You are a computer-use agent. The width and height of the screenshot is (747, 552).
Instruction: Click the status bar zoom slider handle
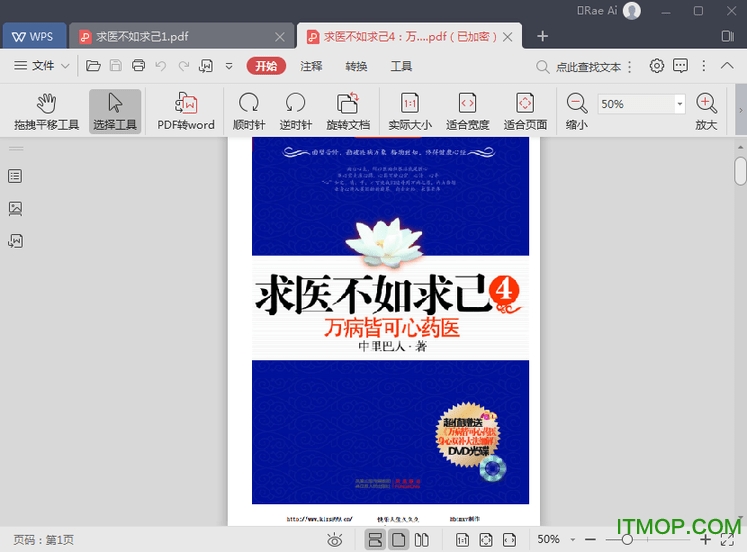click(627, 540)
